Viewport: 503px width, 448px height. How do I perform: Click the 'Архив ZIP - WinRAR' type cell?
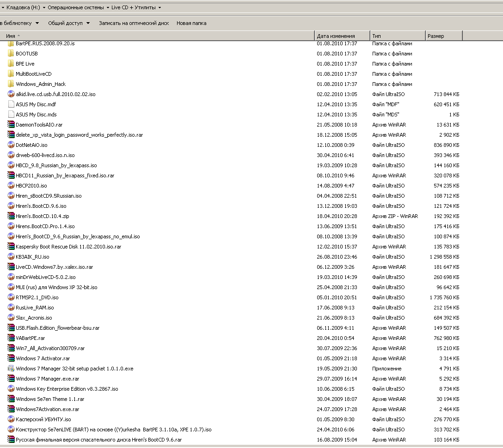tap(395, 216)
